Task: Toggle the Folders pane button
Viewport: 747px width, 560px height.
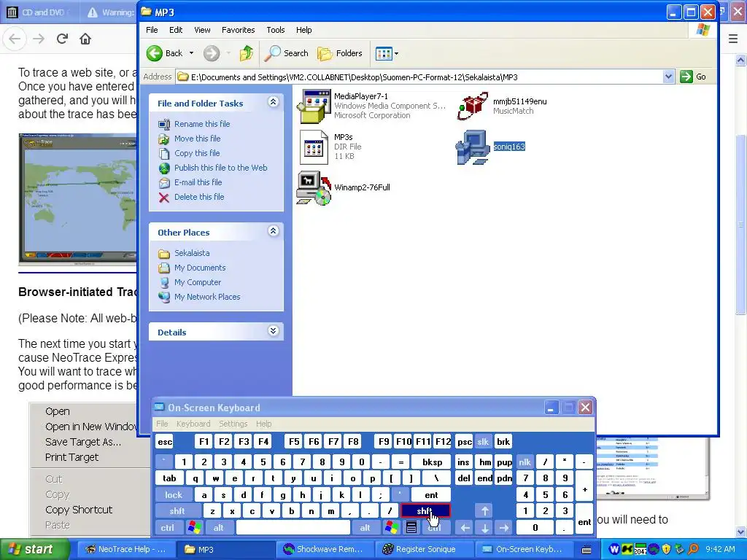Action: pyautogui.click(x=340, y=53)
